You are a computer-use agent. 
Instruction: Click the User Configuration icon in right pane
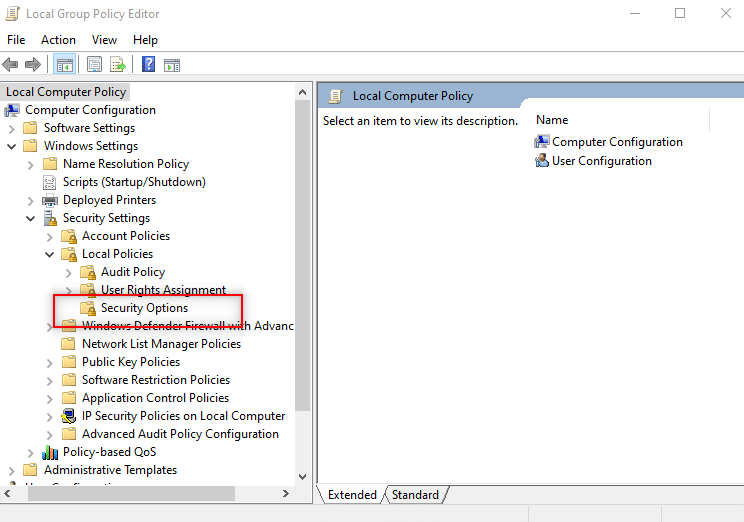tap(541, 161)
